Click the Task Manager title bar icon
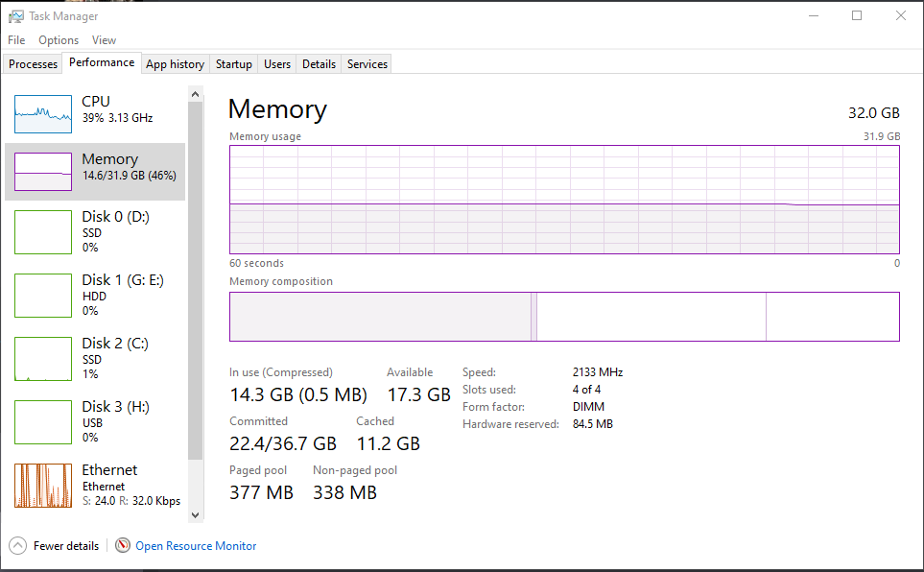The height and width of the screenshot is (572, 924). click(16, 16)
